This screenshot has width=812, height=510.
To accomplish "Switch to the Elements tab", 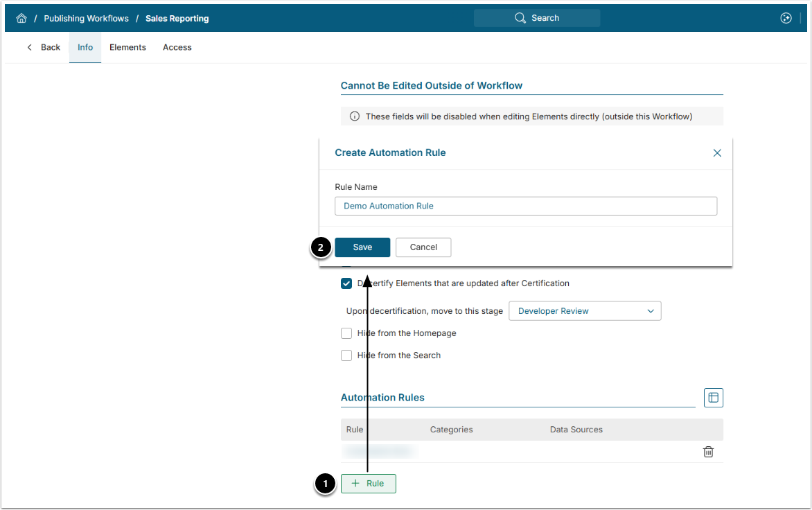I will (x=127, y=48).
